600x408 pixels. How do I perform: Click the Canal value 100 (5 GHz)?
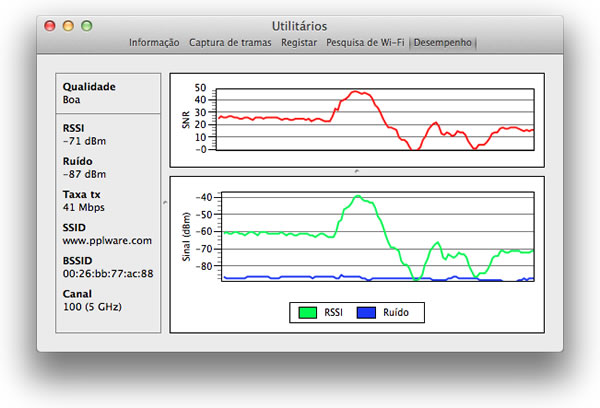click(x=92, y=307)
